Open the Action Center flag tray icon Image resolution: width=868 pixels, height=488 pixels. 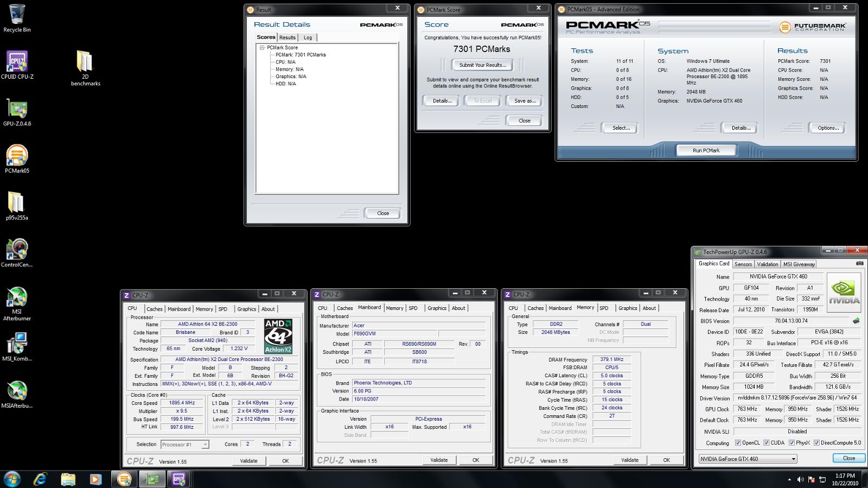tap(812, 479)
